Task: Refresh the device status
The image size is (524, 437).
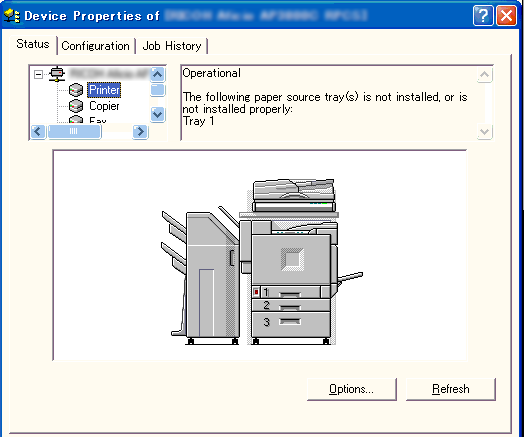Action: coord(450,389)
